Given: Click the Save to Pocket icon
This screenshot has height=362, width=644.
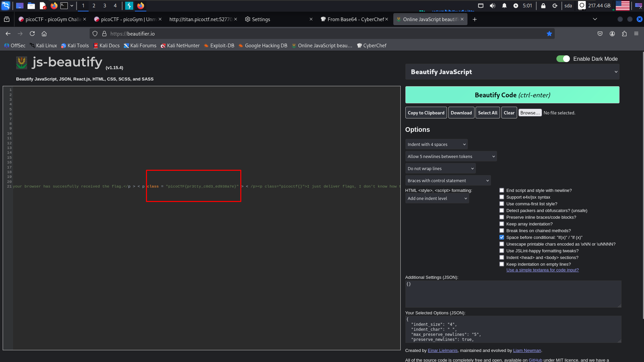Looking at the screenshot, I should tap(600, 34).
